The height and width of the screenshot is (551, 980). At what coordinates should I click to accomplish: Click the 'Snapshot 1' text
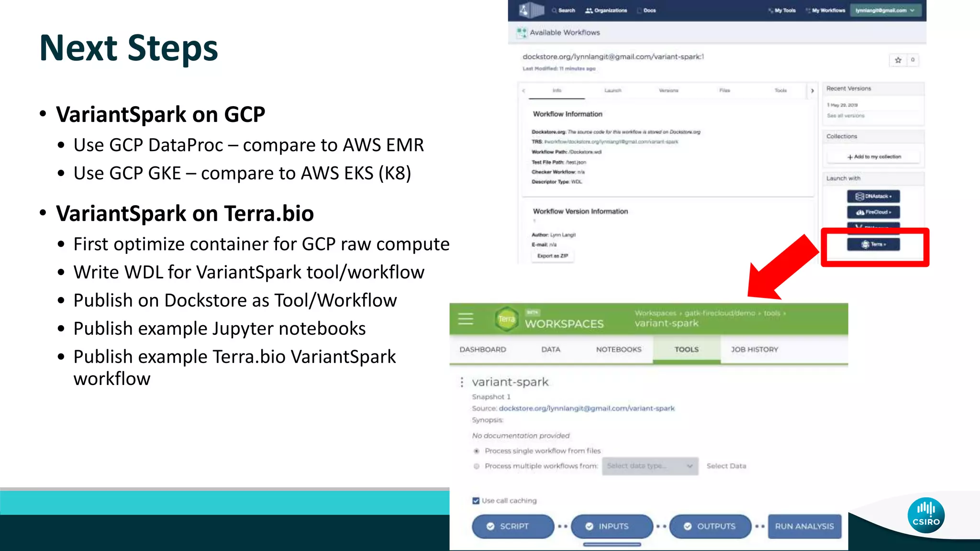pyautogui.click(x=491, y=397)
